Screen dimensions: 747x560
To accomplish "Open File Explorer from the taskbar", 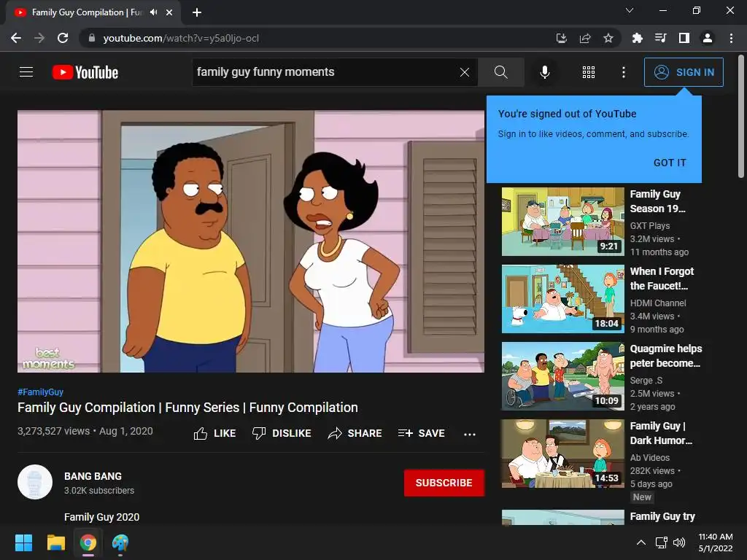I will click(x=55, y=542).
